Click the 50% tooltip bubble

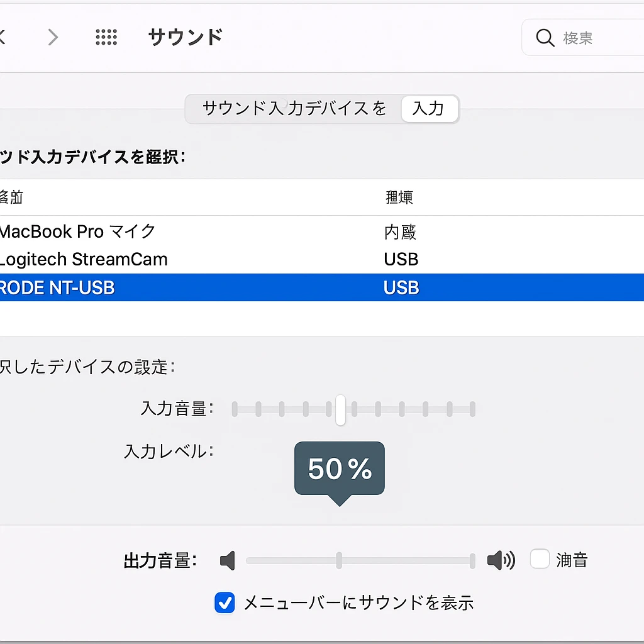pyautogui.click(x=340, y=469)
